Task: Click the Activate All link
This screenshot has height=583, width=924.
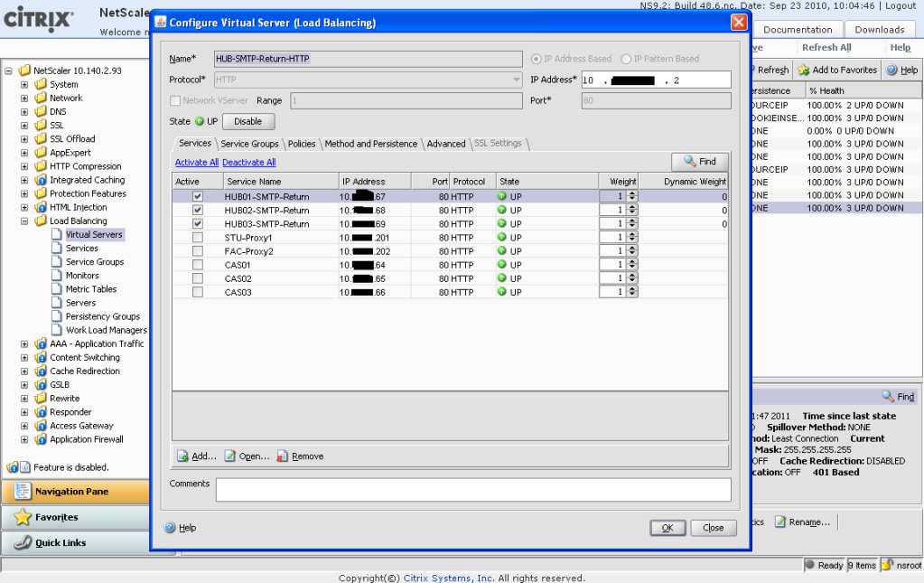Action: point(197,162)
